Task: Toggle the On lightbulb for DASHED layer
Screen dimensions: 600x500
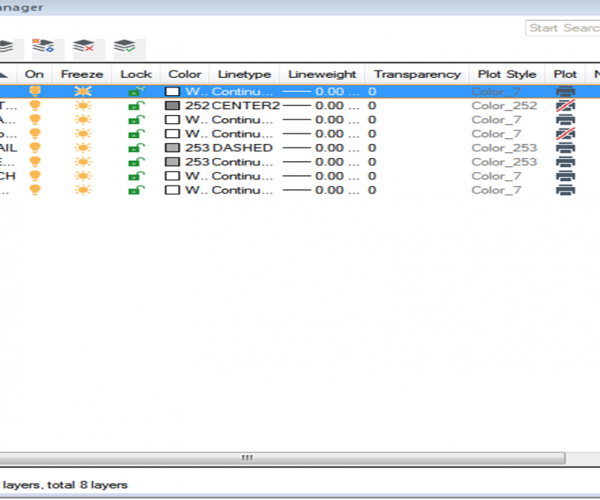Action: pos(35,147)
